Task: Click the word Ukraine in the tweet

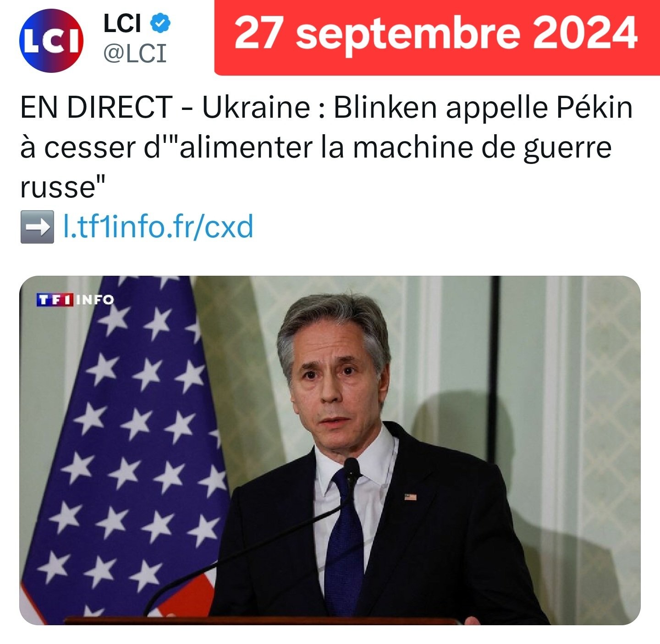Action: [x=256, y=107]
